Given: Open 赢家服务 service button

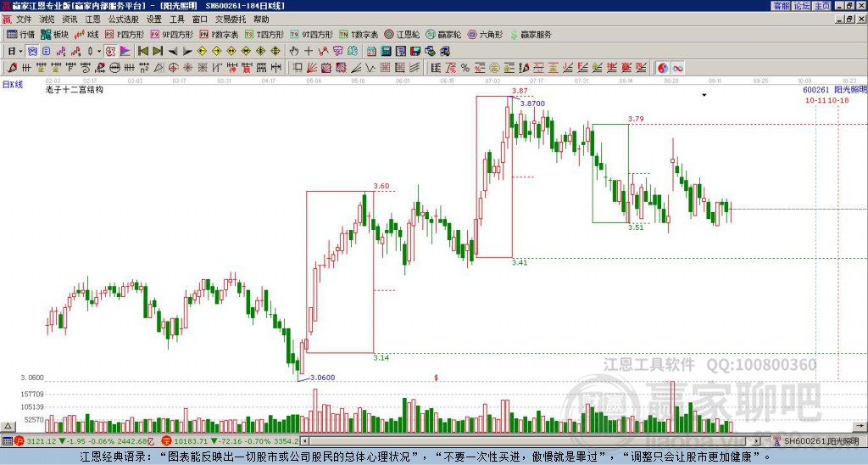Looking at the screenshot, I should click(x=531, y=34).
